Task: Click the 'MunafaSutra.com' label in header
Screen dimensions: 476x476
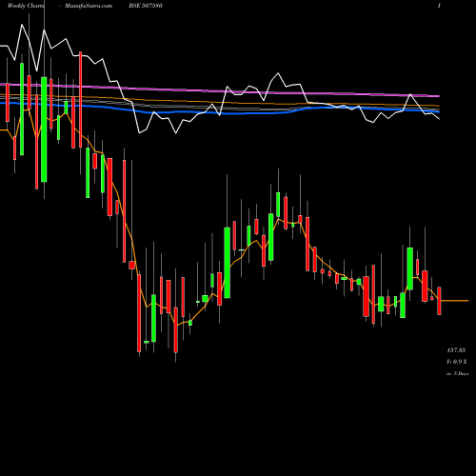Action: pyautogui.click(x=89, y=6)
